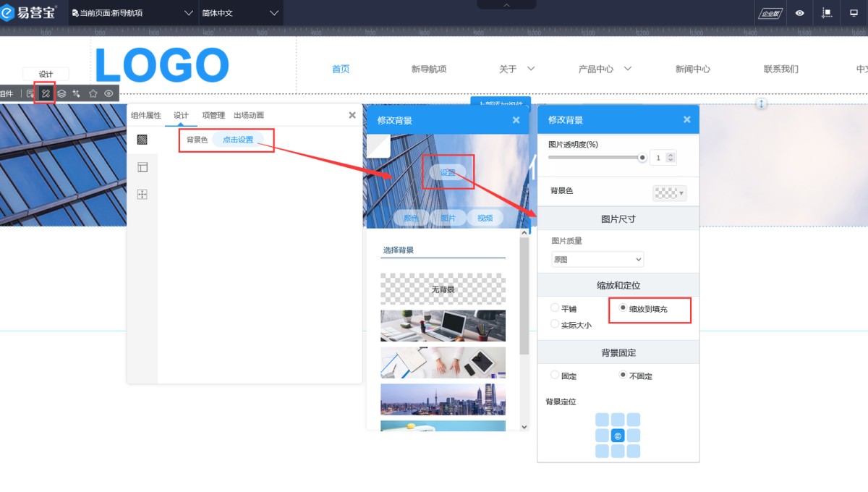
Task: Click the 点击设置 background button
Action: coord(238,140)
